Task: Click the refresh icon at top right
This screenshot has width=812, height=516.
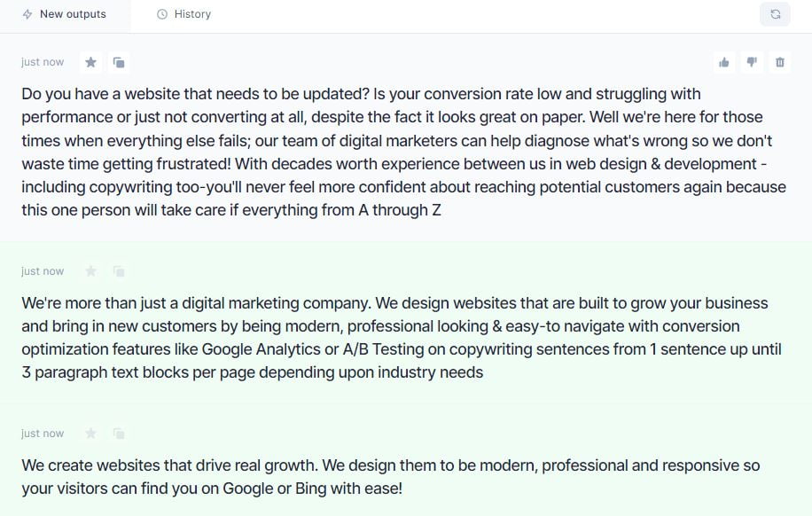Action: 776,14
